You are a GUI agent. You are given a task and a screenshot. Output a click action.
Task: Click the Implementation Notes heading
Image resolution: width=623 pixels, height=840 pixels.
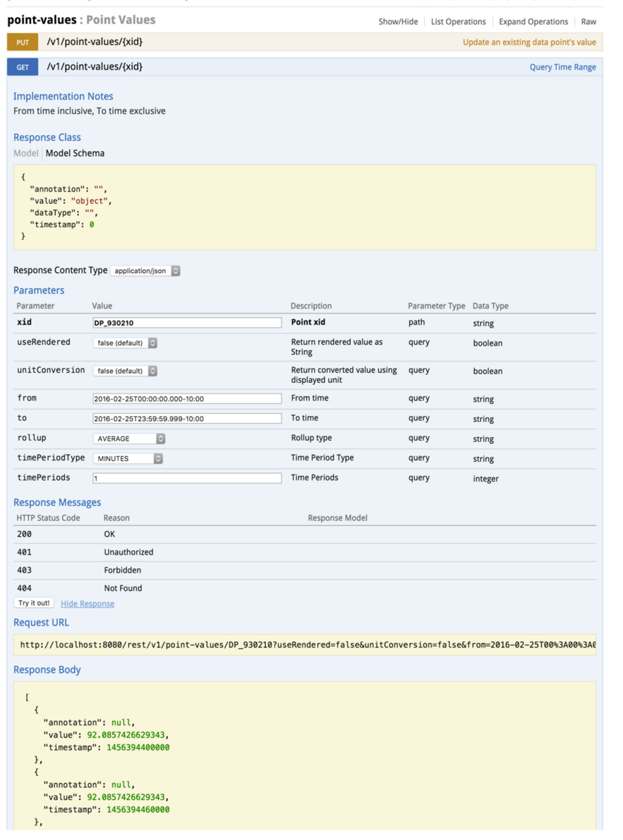(63, 96)
